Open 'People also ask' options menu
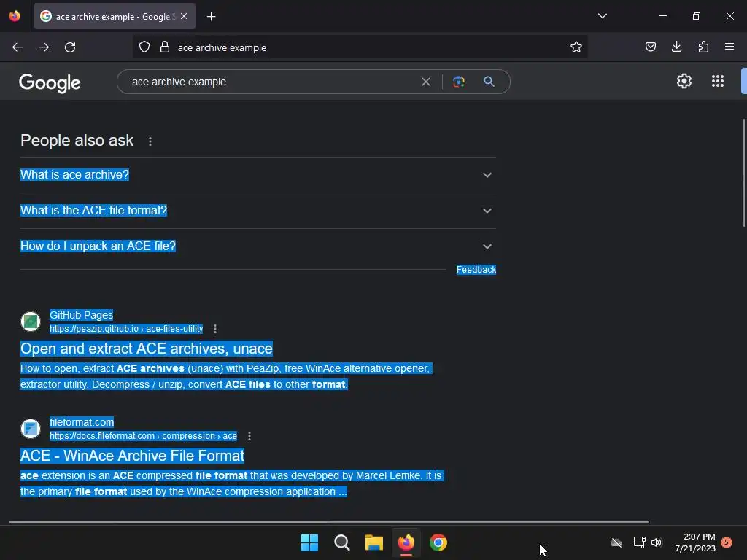Viewport: 747px width, 560px height. 150,141
